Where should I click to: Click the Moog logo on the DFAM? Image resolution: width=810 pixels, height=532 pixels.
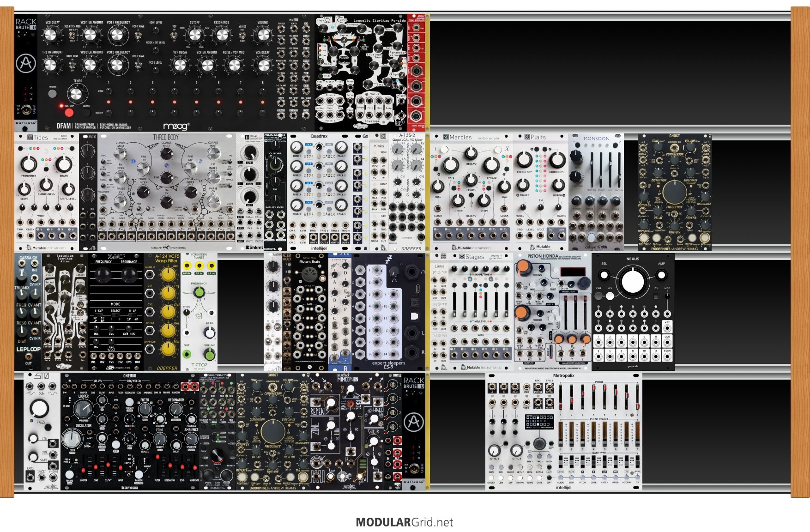[176, 126]
